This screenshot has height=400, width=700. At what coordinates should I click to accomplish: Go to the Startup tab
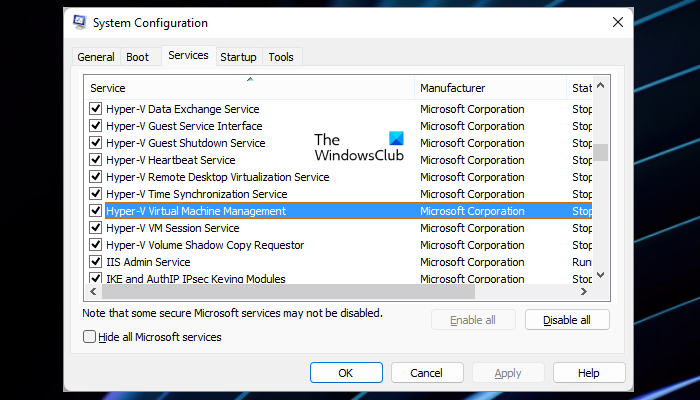tap(238, 57)
